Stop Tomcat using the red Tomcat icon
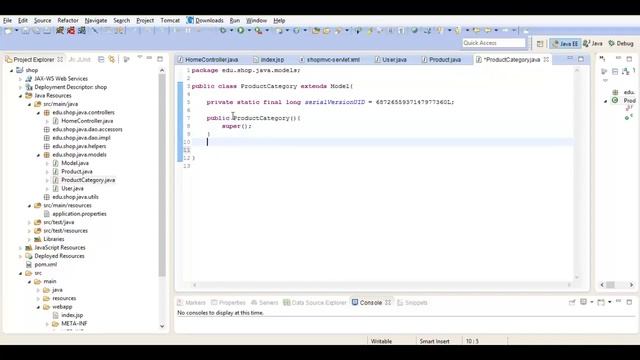The height and width of the screenshot is (360, 640). 71,31
